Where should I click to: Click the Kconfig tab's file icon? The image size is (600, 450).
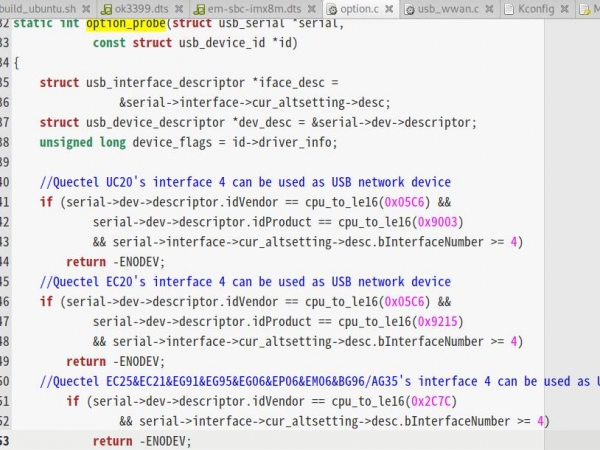[508, 9]
